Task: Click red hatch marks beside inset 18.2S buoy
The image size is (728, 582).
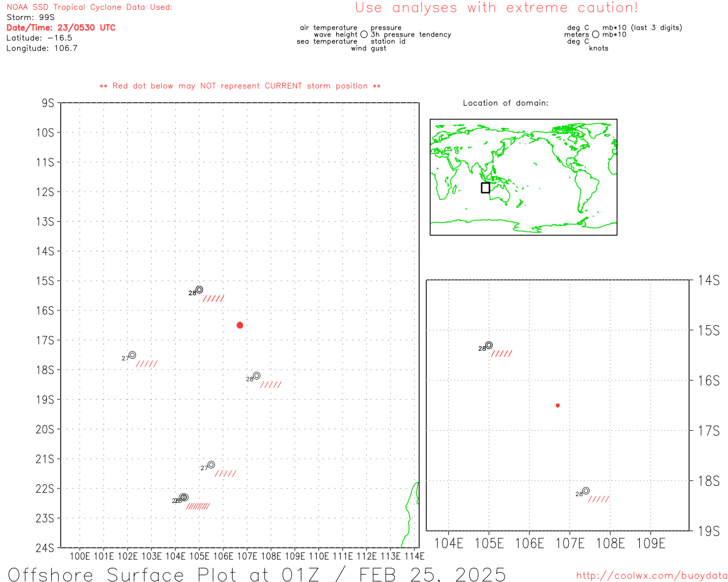Action: coord(599,499)
